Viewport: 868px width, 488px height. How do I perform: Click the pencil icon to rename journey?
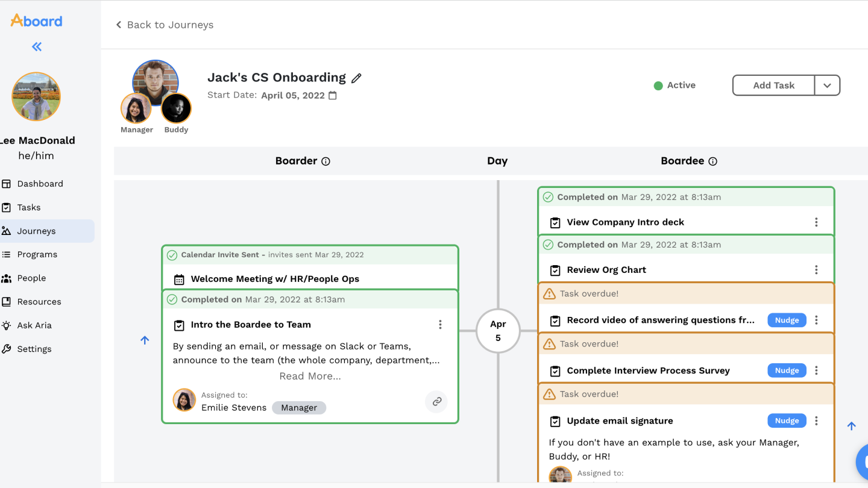(x=356, y=78)
